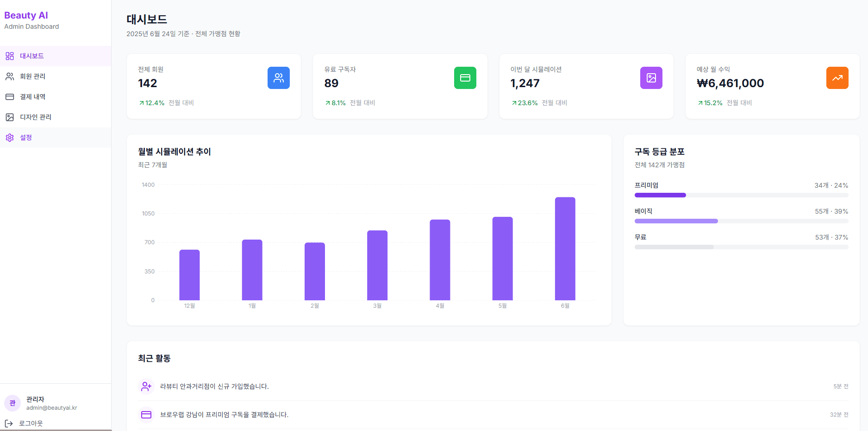This screenshot has width=868, height=431.
Task: Click the 브로우랩 강남 프리미엄 구독 activity row
Action: point(493,415)
